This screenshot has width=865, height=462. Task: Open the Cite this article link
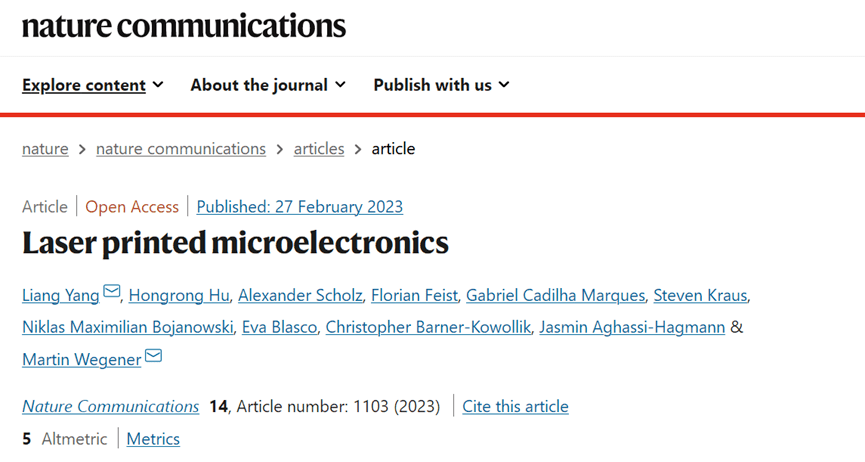516,406
